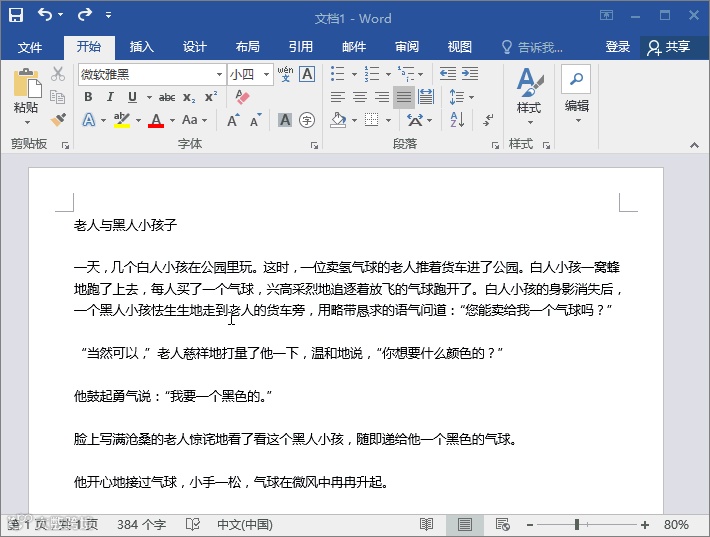The width and height of the screenshot is (710, 537).
Task: Toggle italic formatting
Action: [x=110, y=96]
